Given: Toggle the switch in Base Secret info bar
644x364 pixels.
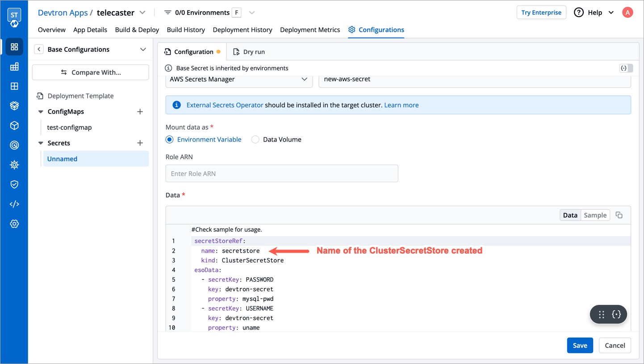Looking at the screenshot, I should click(626, 68).
